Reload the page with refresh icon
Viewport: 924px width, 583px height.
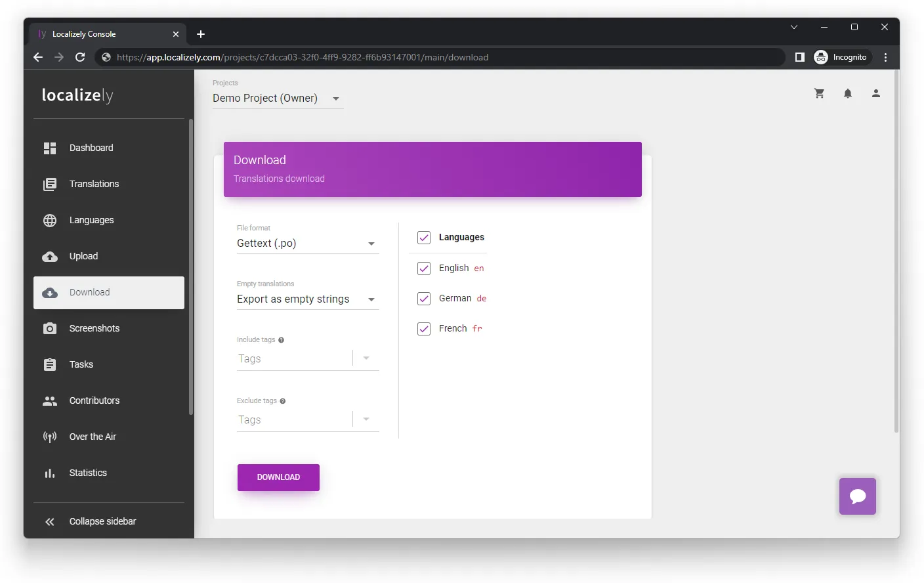tap(80, 57)
